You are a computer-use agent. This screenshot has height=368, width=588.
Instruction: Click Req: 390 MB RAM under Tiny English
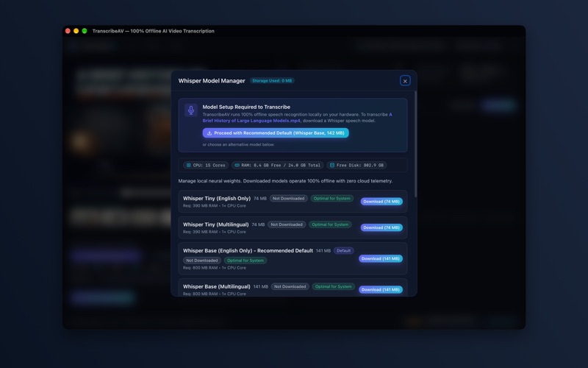215,206
